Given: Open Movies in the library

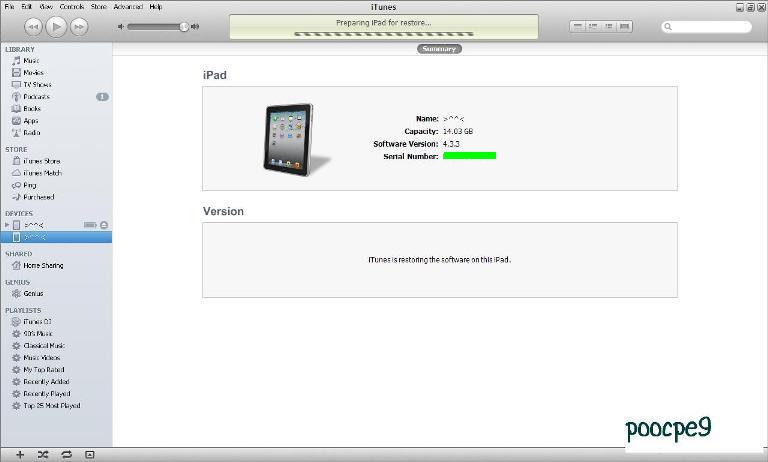Looking at the screenshot, I should [33, 73].
